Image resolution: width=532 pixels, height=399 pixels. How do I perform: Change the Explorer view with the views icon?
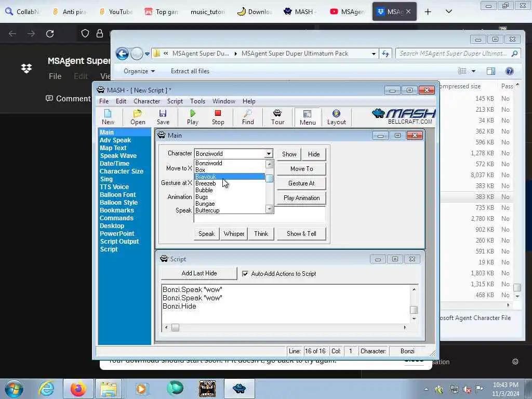pyautogui.click(x=462, y=71)
